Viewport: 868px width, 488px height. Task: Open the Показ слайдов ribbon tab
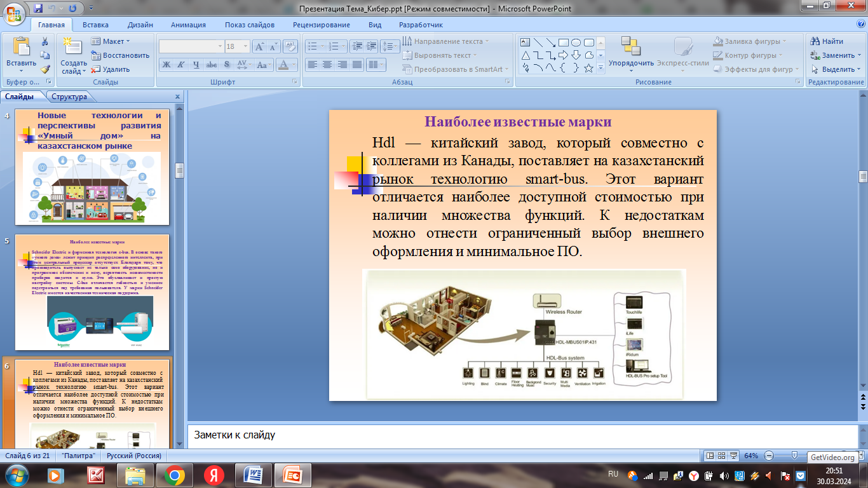click(250, 25)
